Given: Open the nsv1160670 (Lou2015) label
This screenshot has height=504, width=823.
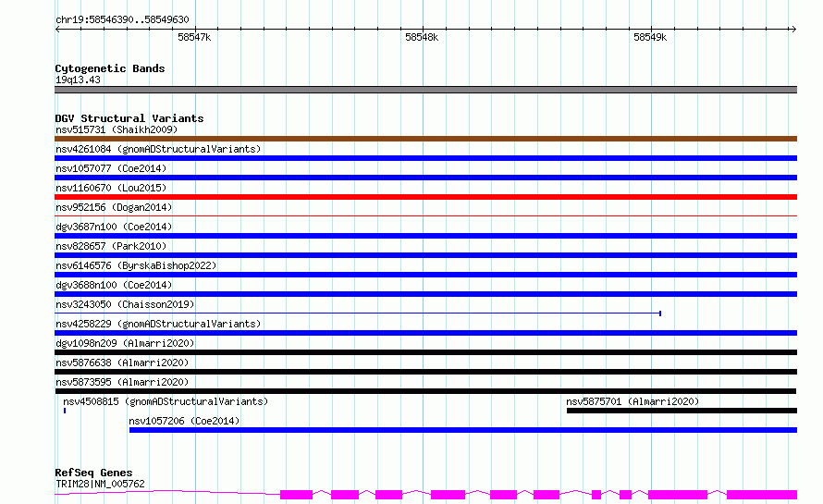Looking at the screenshot, I should [111, 188].
